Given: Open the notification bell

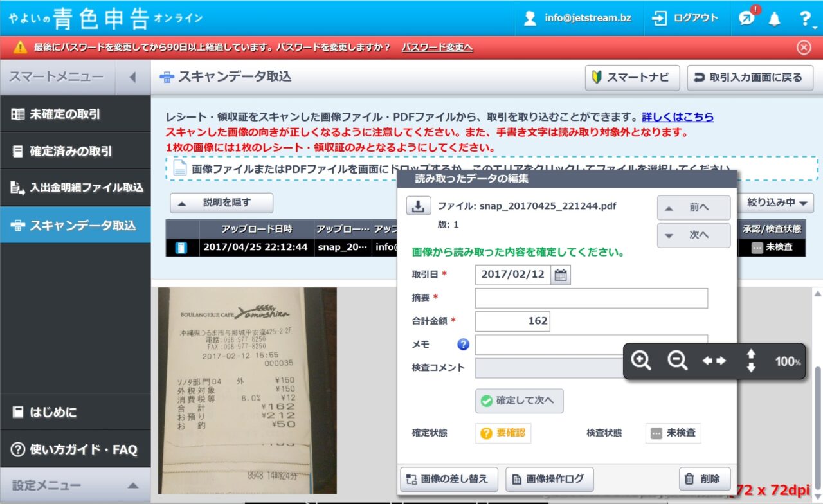Looking at the screenshot, I should [775, 19].
